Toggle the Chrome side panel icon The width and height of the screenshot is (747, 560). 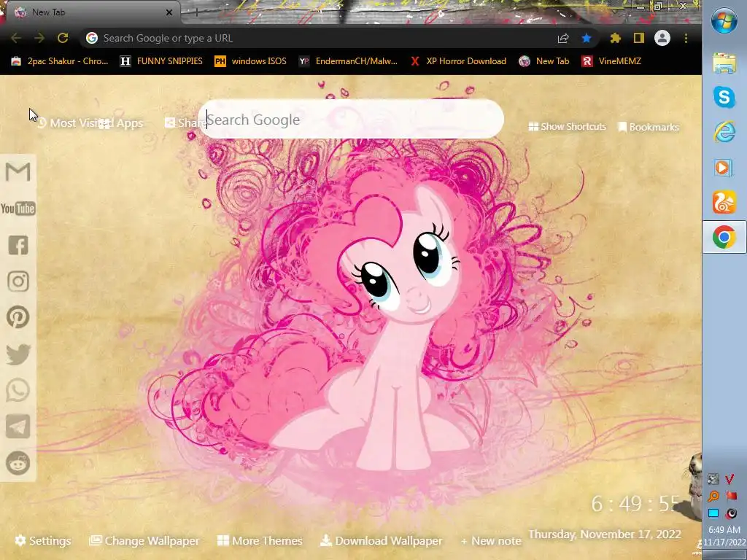tap(639, 38)
